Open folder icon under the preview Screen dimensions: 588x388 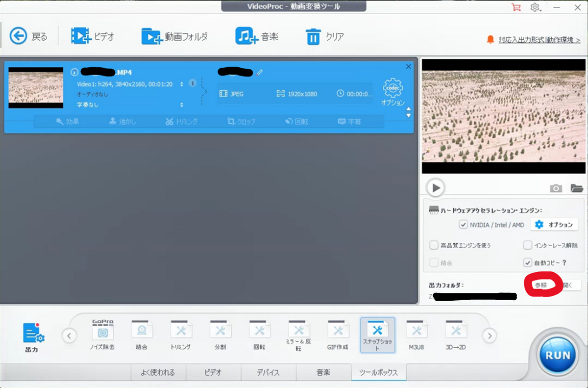click(577, 188)
